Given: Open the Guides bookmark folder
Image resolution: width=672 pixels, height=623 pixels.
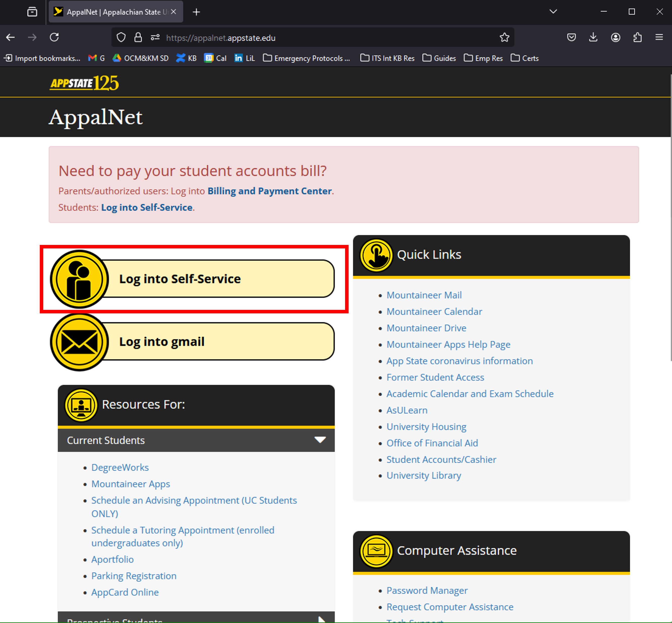Looking at the screenshot, I should click(439, 58).
